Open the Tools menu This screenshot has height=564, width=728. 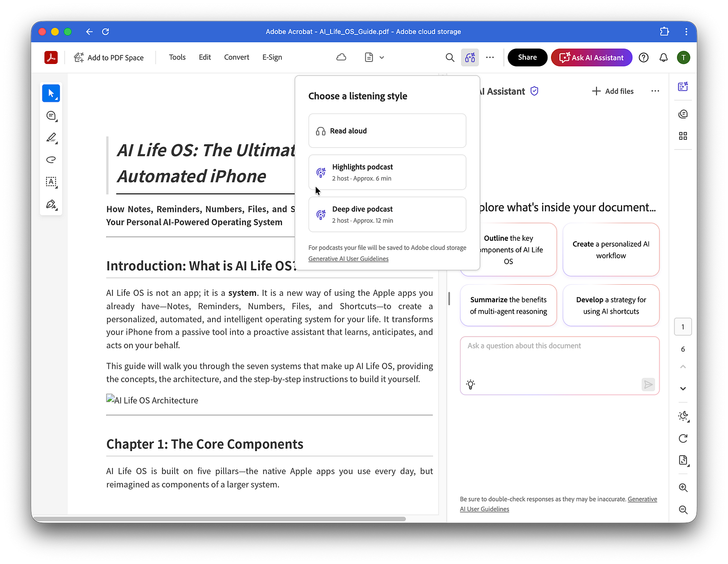point(177,57)
